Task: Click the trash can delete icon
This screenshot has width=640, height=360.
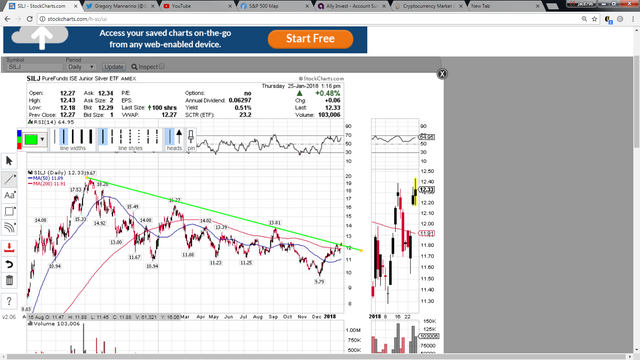Action: tap(9, 280)
